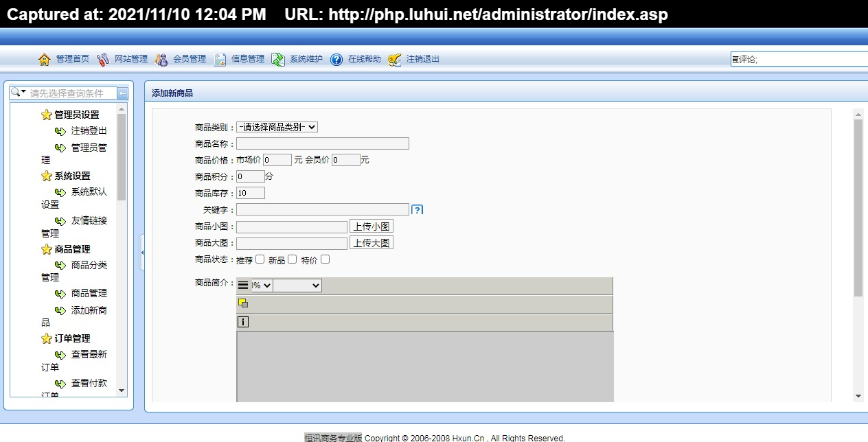Click sidebar scrollbar up arrow

[122, 109]
